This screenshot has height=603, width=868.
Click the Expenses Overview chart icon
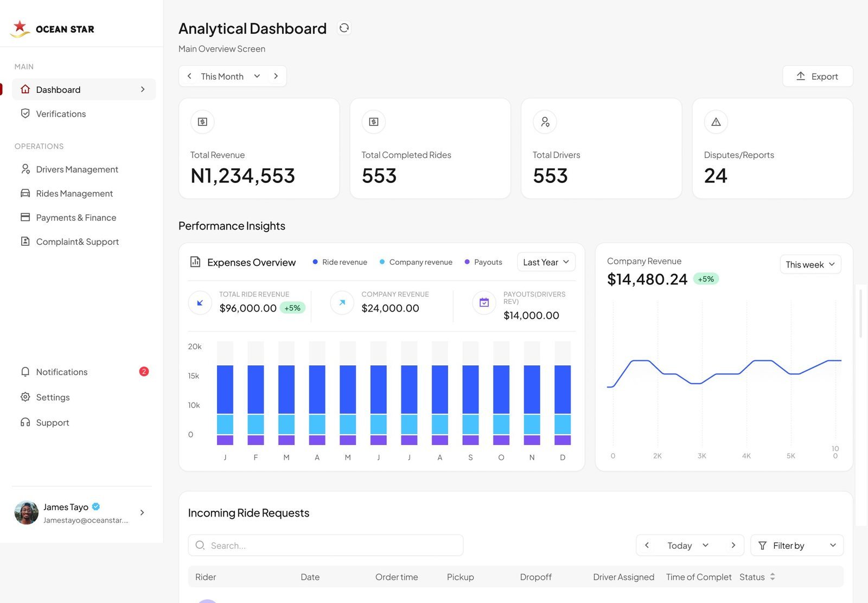195,262
